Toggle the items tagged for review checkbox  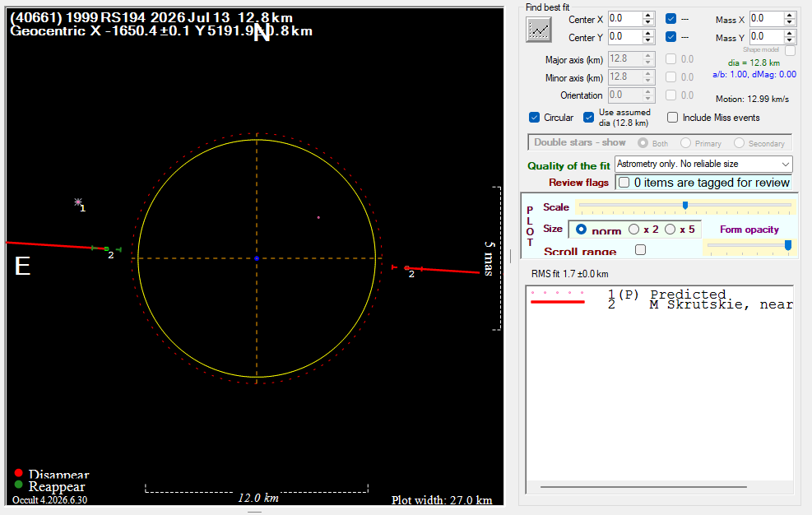(624, 183)
